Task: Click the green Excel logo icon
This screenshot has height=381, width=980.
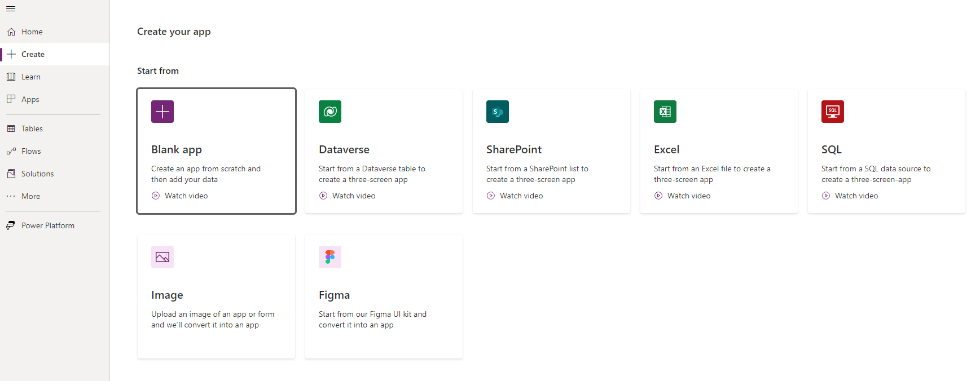Action: click(x=665, y=112)
